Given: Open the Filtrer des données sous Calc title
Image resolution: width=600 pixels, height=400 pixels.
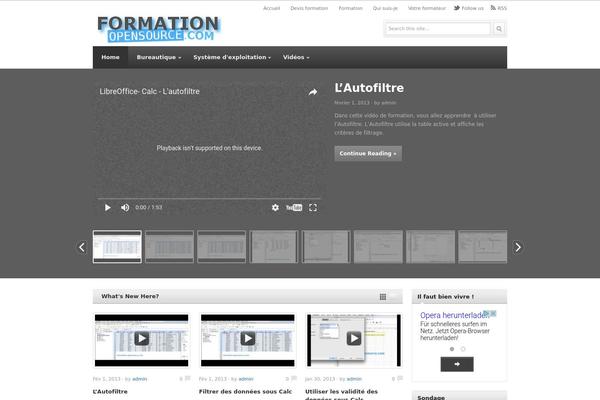Looking at the screenshot, I should click(245, 392).
